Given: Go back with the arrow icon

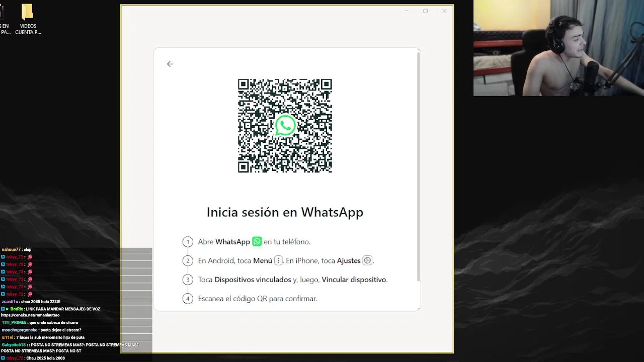Looking at the screenshot, I should tap(170, 64).
